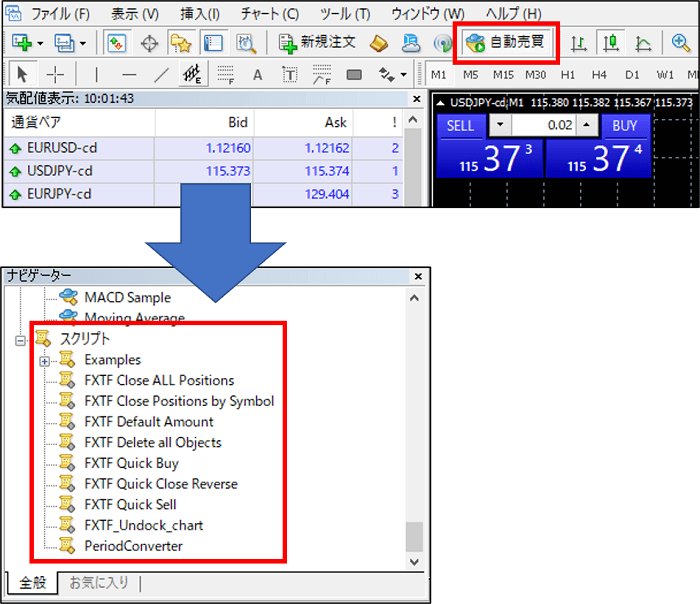Screen dimensions: 700x604
Task: Open the MetaEditor yellow book icon
Action: tap(379, 43)
